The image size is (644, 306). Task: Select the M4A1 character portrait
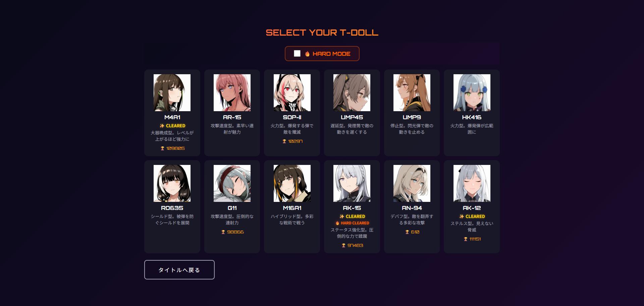click(172, 93)
